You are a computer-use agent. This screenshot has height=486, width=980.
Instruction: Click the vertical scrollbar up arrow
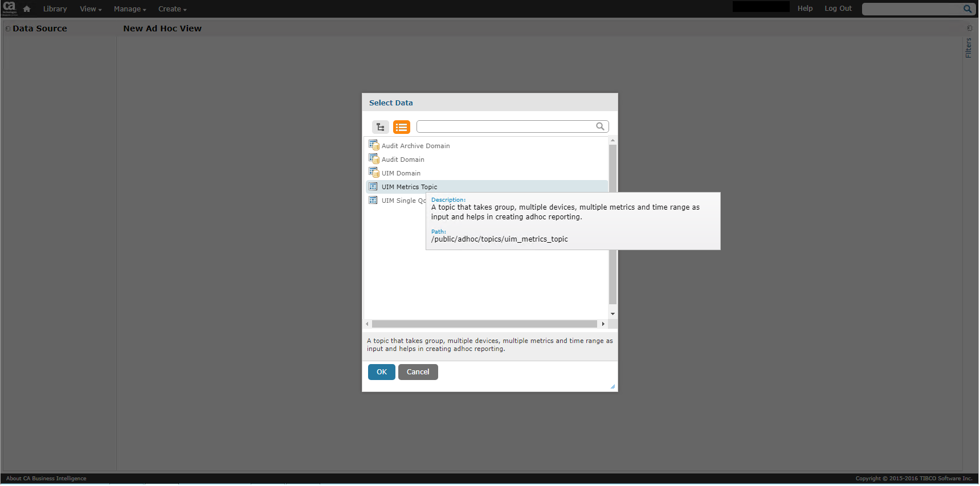click(x=613, y=140)
